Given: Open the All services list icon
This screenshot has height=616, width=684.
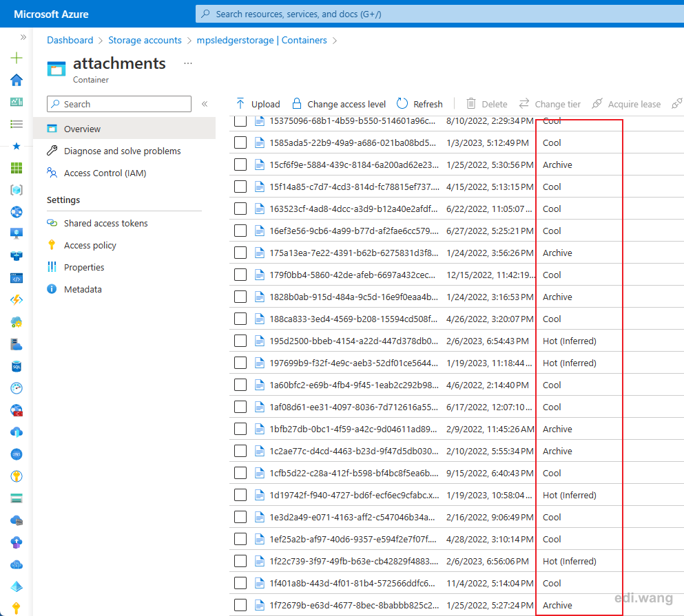Looking at the screenshot, I should click(x=17, y=125).
